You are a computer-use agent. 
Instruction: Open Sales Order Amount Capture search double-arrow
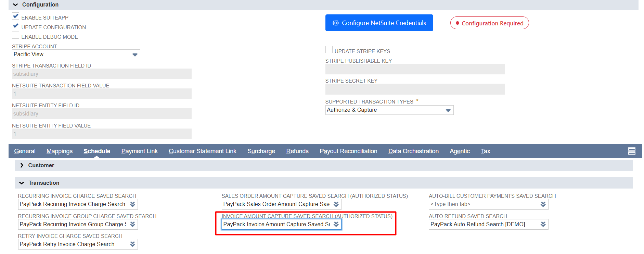(336, 204)
